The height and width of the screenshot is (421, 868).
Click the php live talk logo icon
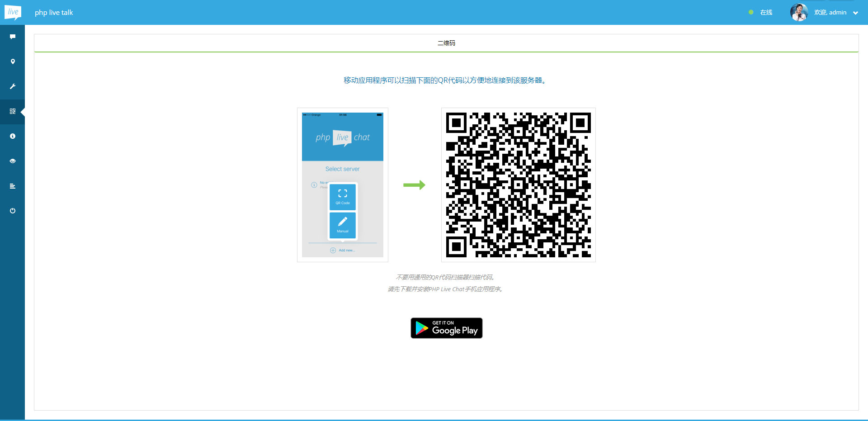13,12
